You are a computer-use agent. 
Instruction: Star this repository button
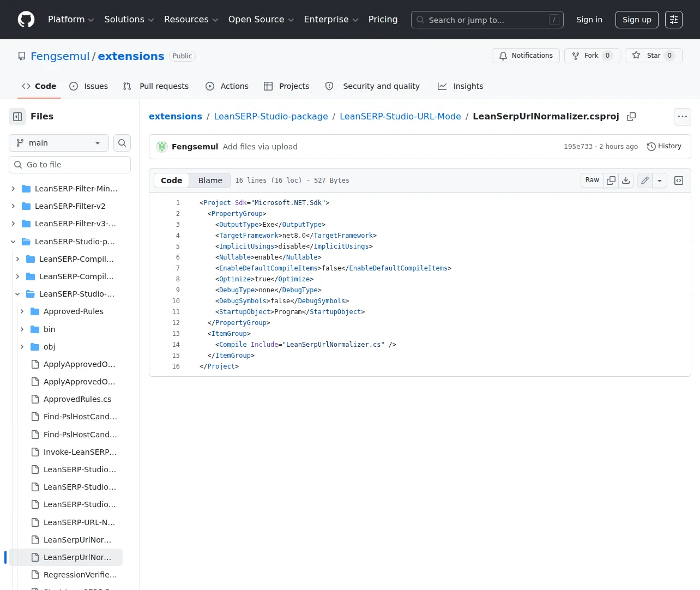pyautogui.click(x=653, y=56)
